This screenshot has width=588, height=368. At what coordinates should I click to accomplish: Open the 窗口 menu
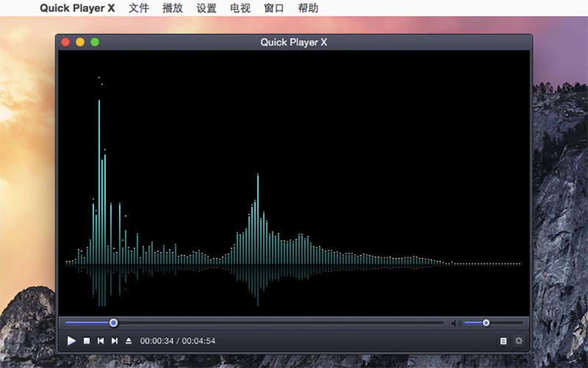coord(274,9)
